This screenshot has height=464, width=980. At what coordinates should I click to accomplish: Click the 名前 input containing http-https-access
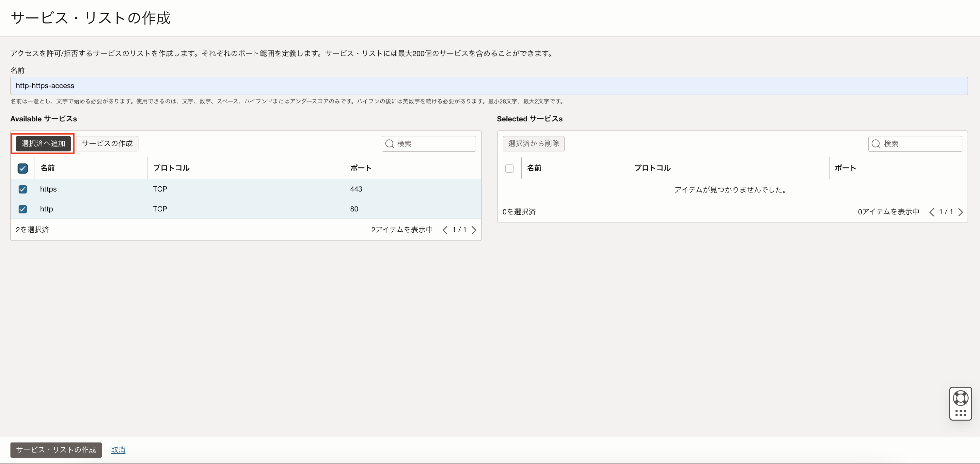(488, 86)
